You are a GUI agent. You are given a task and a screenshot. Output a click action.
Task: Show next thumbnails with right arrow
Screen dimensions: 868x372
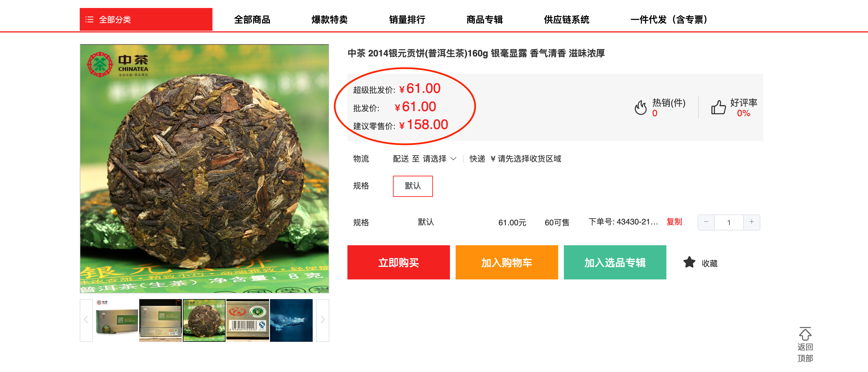coord(322,320)
